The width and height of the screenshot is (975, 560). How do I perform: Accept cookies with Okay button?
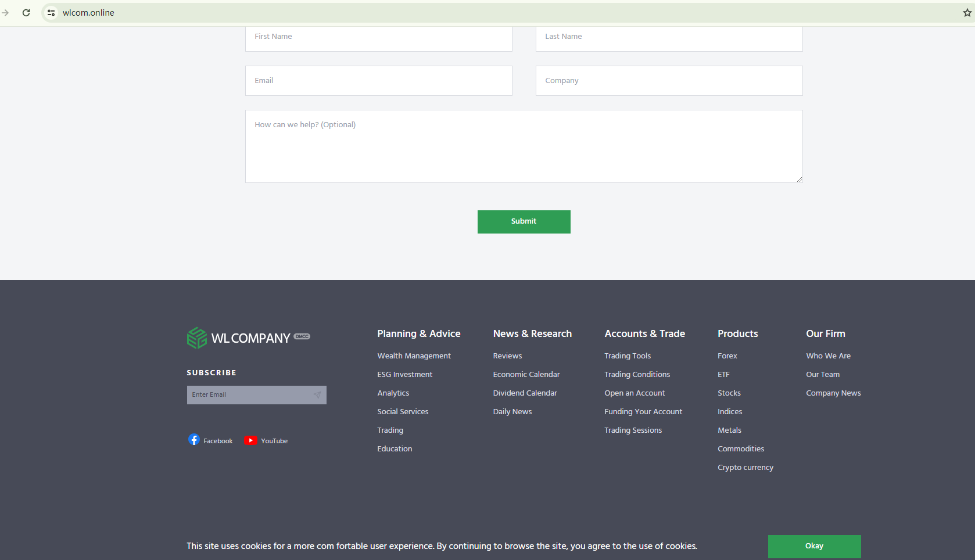[x=814, y=546]
